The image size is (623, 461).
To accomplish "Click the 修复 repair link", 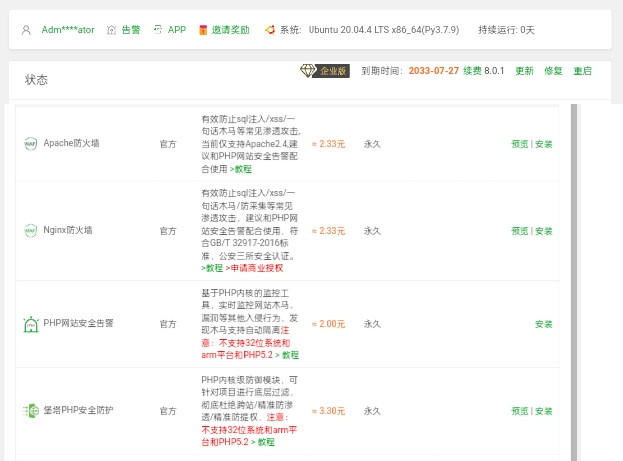I will (x=553, y=71).
